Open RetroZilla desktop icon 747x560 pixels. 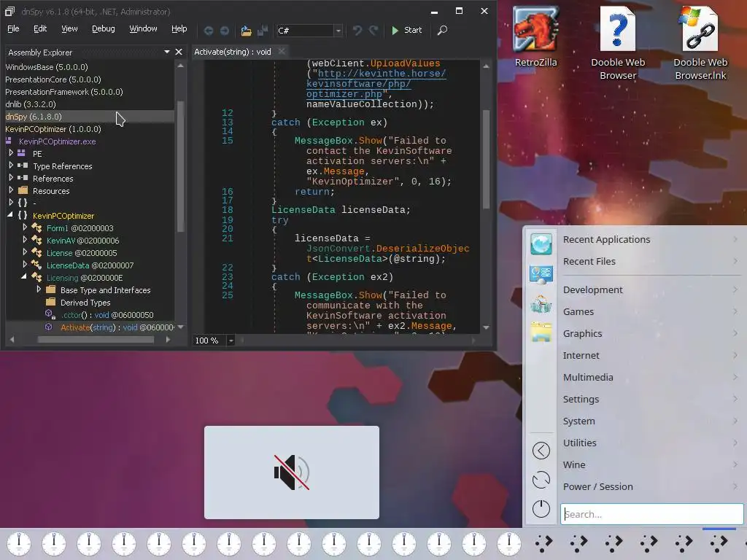point(535,36)
